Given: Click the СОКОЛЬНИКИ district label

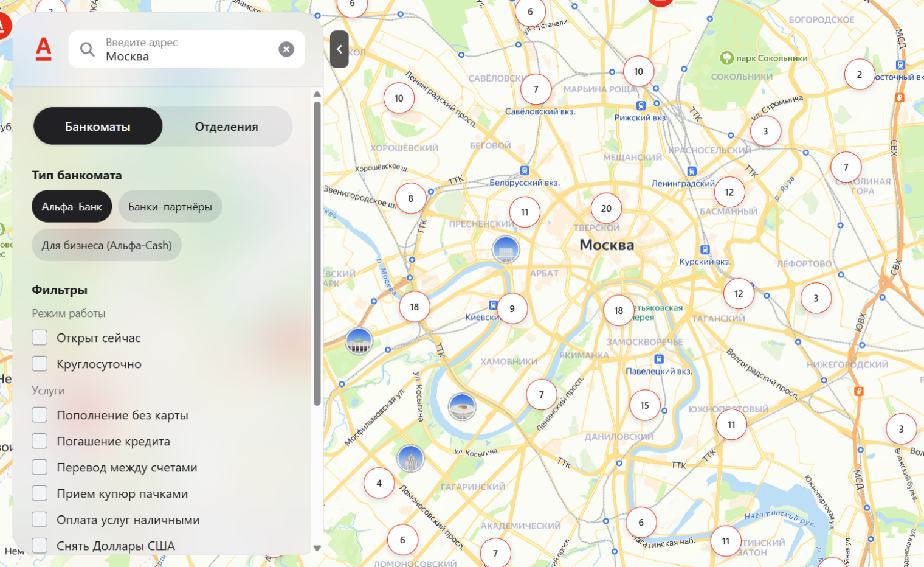Looking at the screenshot, I should (x=742, y=77).
